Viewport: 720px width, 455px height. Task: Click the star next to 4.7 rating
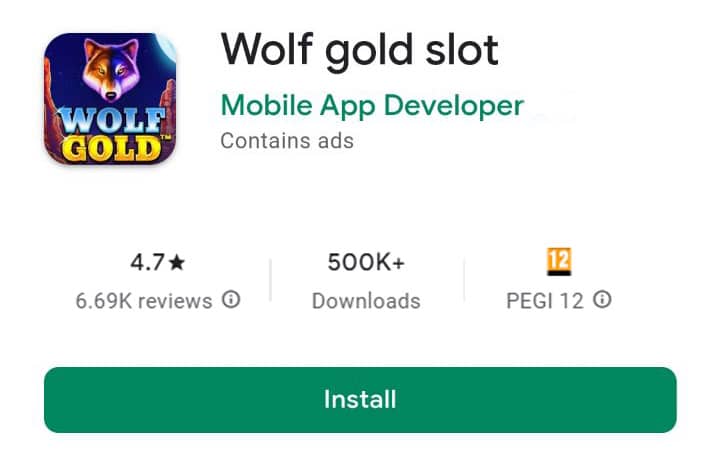(176, 263)
